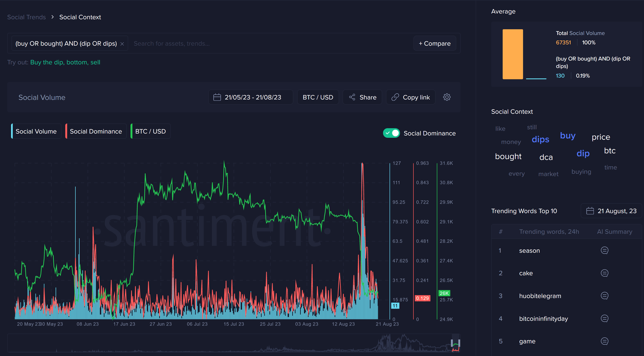Viewport: 644px width, 356px height.
Task: Open the 21 August, 23 trending date picker
Action: tap(612, 211)
